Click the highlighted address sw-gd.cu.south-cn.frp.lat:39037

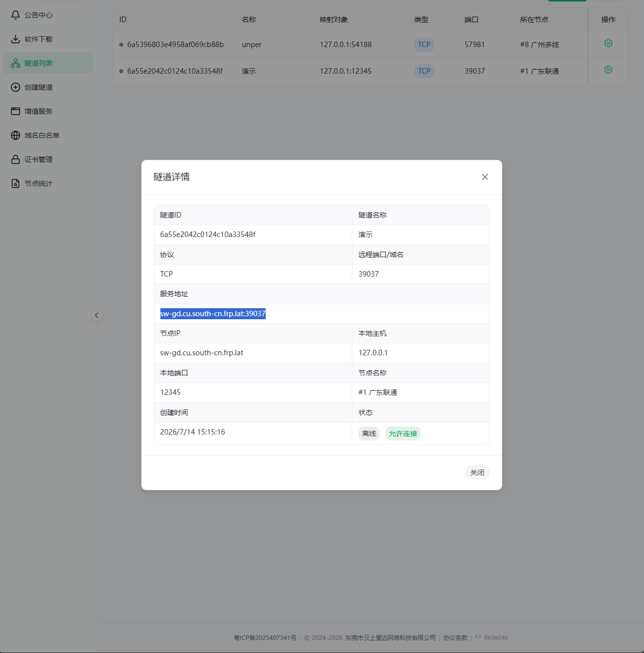212,314
